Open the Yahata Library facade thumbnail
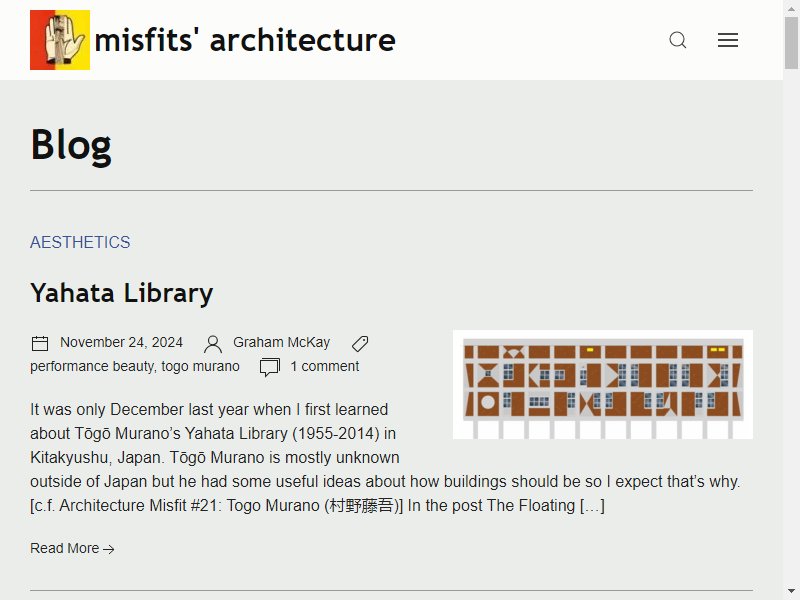 pos(603,384)
